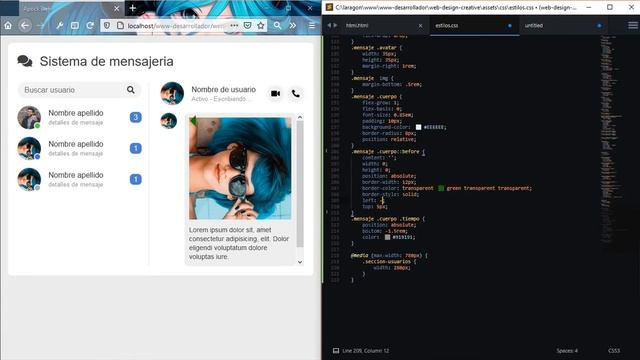640x360 pixels.
Task: Bookmark this page with the star icon
Action: click(x=261, y=25)
